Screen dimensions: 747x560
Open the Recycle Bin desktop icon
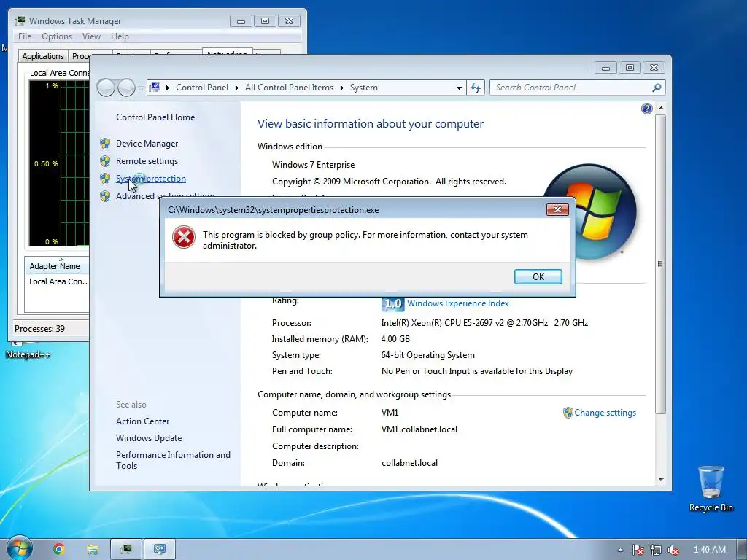(711, 488)
